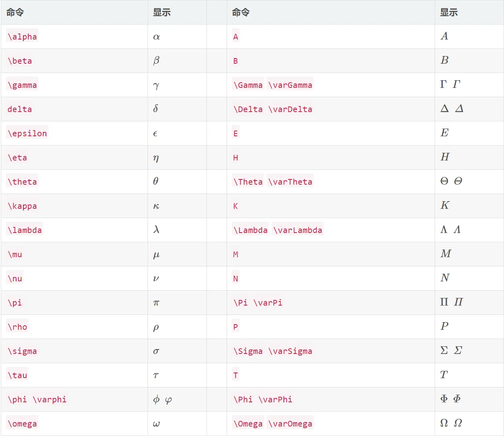Click the \varGamma code snippet
504x437 pixels.
[x=290, y=85]
